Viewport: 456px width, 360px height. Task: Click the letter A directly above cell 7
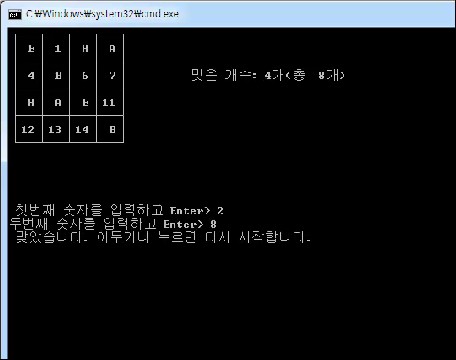click(x=112, y=49)
